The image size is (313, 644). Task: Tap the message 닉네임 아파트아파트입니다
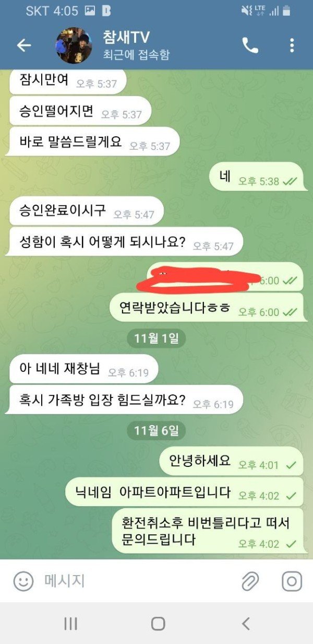(x=184, y=491)
